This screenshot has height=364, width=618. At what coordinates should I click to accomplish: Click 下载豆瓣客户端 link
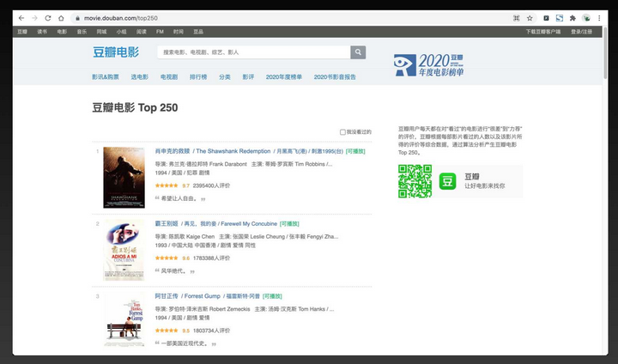(x=543, y=32)
